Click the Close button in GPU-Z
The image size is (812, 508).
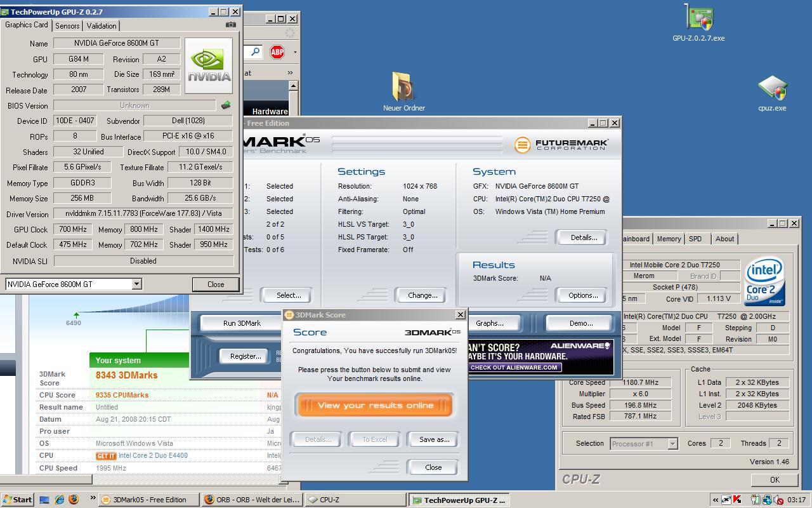216,284
